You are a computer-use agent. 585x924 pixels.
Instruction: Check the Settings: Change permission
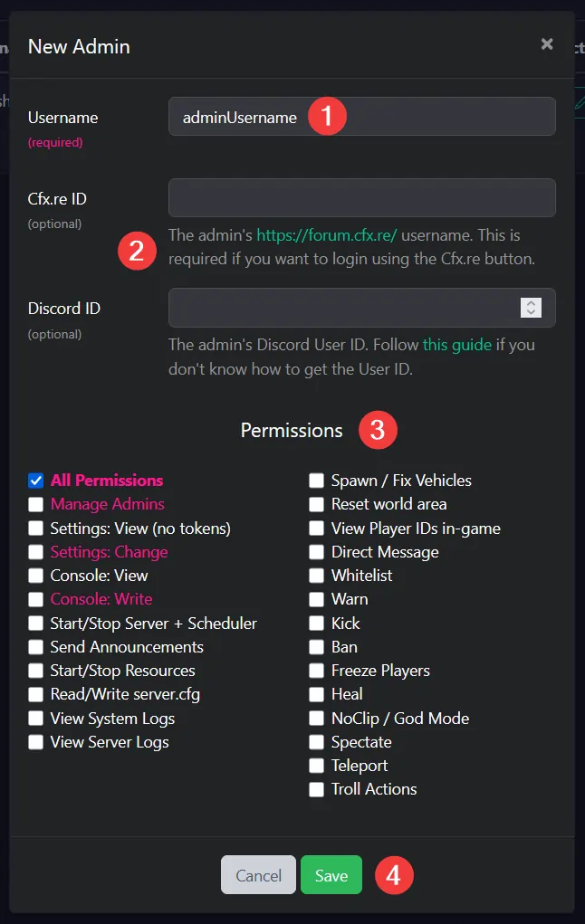click(x=36, y=552)
